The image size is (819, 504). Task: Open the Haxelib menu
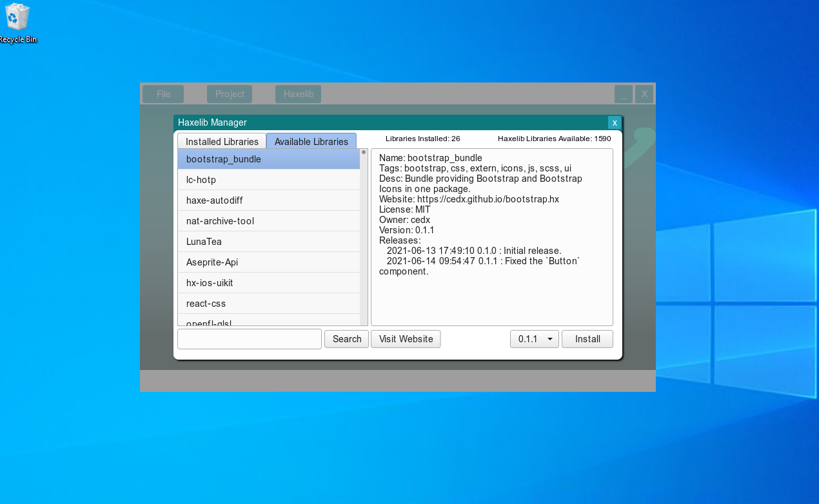[298, 94]
